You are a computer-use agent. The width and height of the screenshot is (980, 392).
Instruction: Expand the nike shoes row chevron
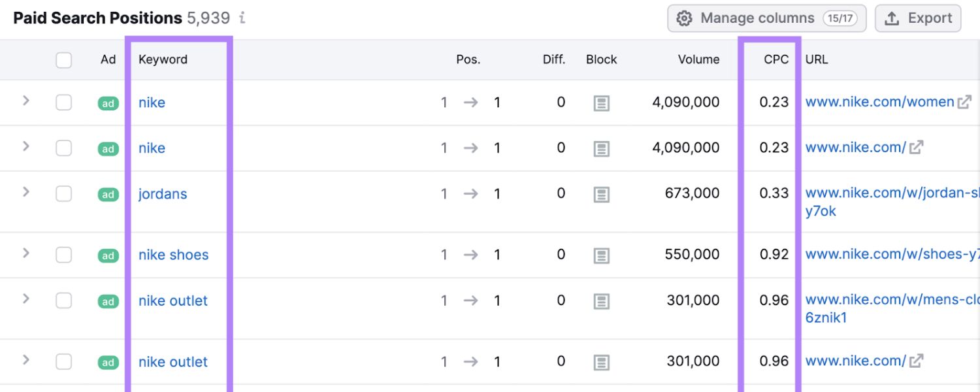point(26,253)
